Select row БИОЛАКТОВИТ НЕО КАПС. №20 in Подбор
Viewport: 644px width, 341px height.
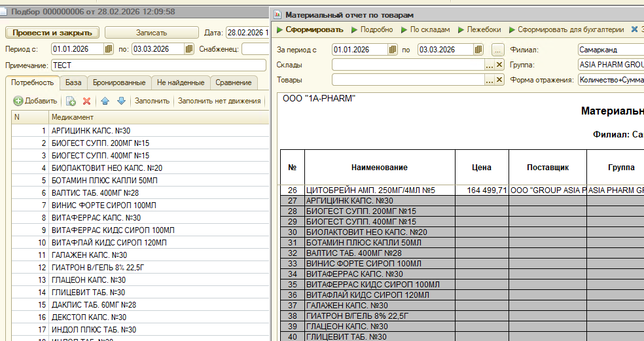(140, 168)
